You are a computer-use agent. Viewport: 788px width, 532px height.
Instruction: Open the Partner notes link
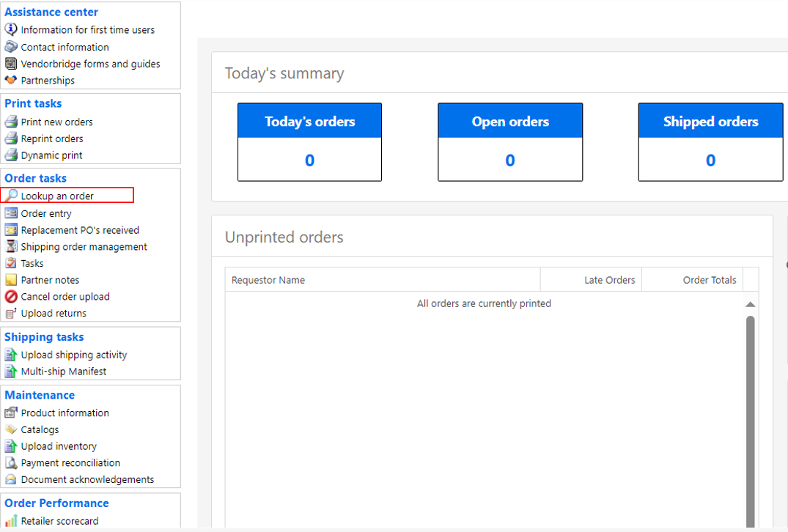[50, 280]
